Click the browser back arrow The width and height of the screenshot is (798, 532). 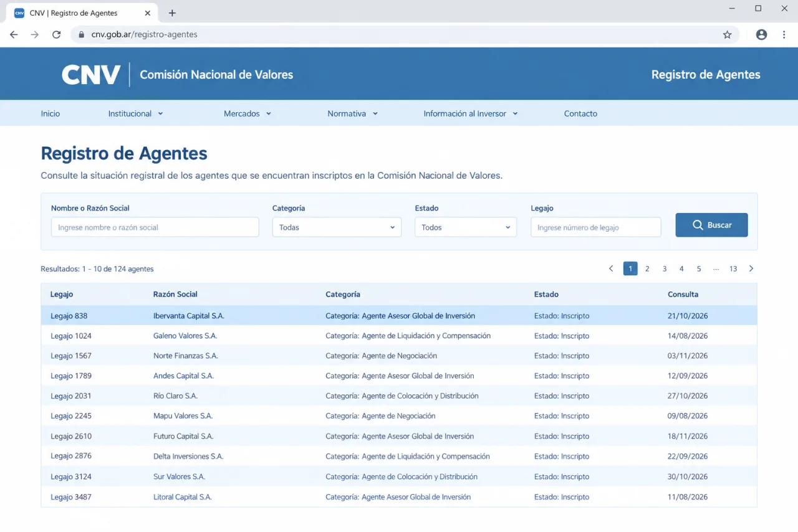14,35
